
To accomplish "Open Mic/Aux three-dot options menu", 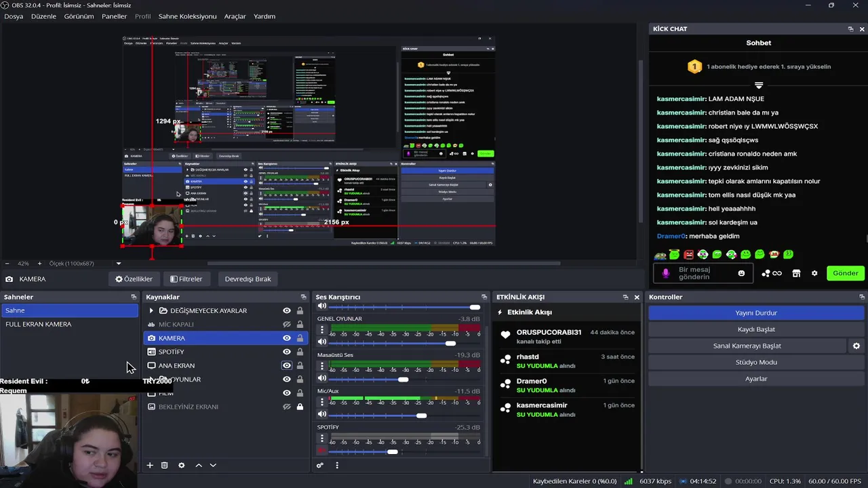I will click(322, 401).
